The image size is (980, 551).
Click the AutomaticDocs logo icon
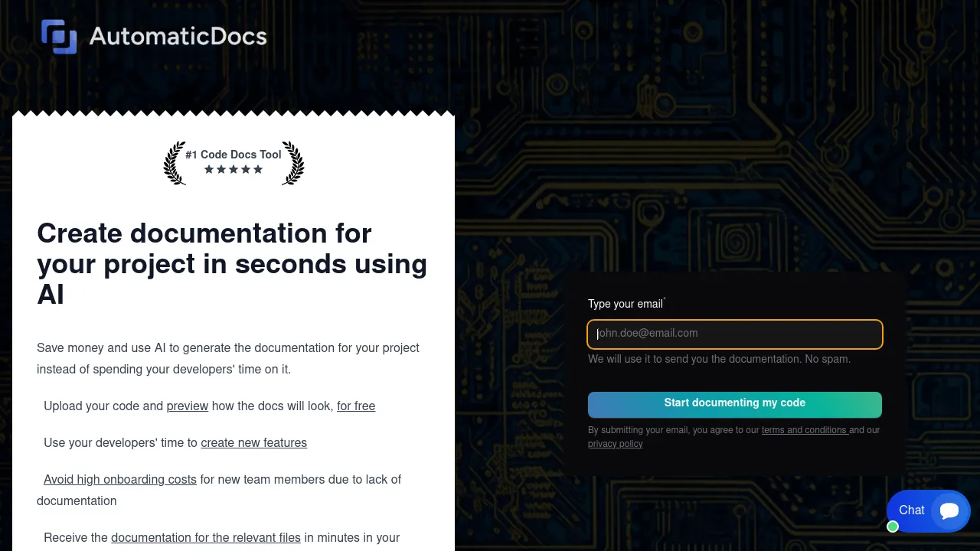[60, 36]
